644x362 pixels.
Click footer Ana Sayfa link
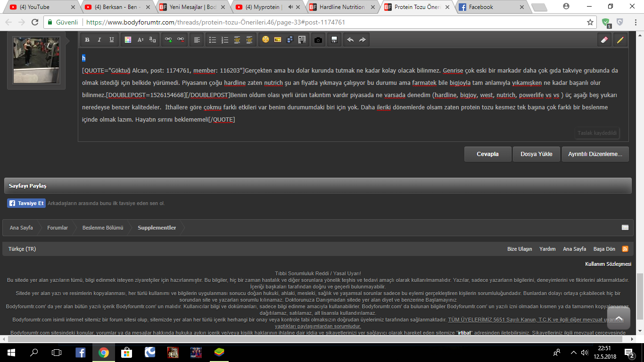(574, 249)
